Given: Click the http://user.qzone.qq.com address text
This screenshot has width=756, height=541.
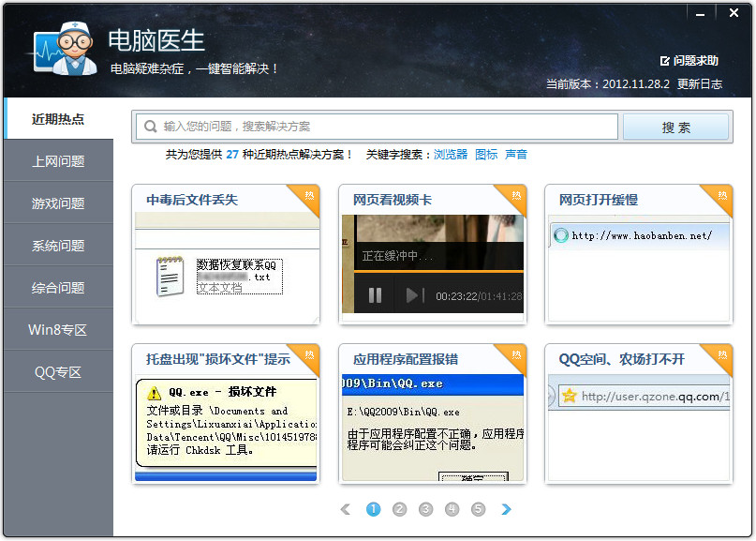Looking at the screenshot, I should point(656,397).
